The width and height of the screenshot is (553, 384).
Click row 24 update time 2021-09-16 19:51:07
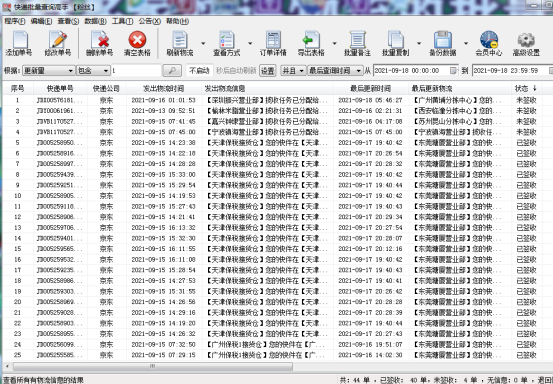tap(370, 345)
